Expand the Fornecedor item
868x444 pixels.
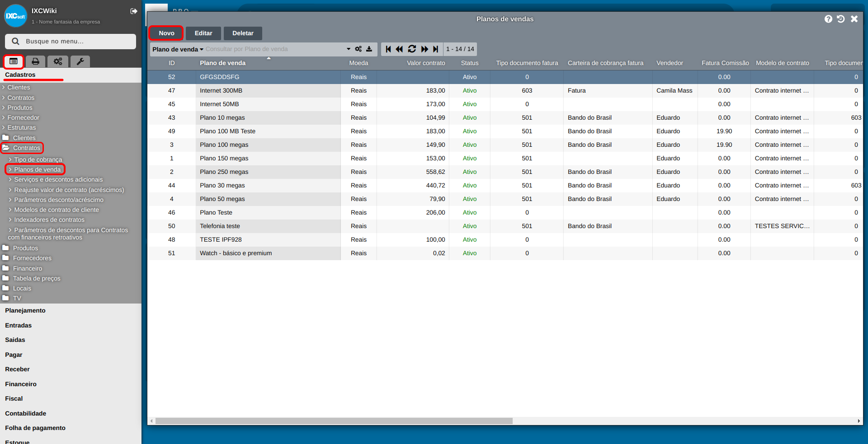pos(21,117)
